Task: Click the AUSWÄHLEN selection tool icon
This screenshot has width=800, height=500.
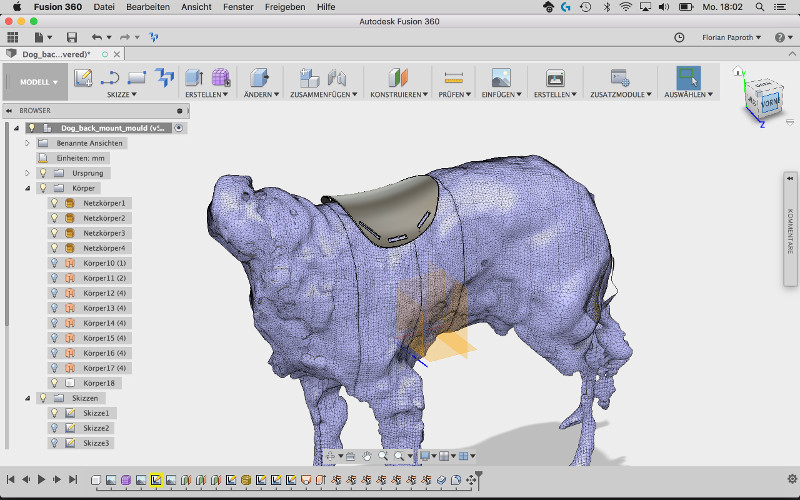Action: (x=688, y=77)
